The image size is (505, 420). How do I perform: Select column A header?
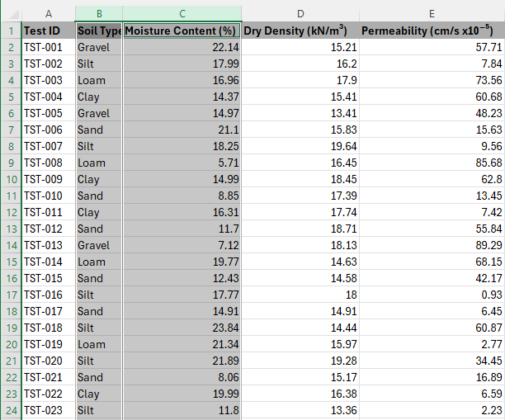point(49,14)
